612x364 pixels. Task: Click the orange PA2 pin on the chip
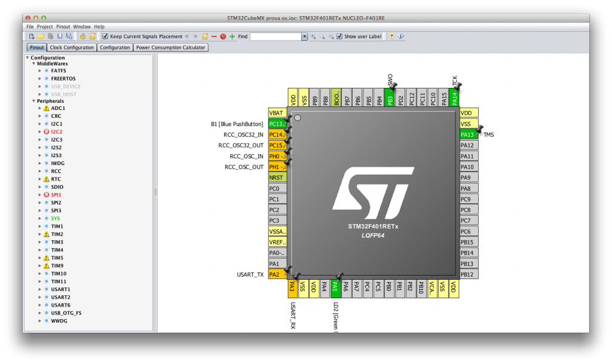pos(277,275)
